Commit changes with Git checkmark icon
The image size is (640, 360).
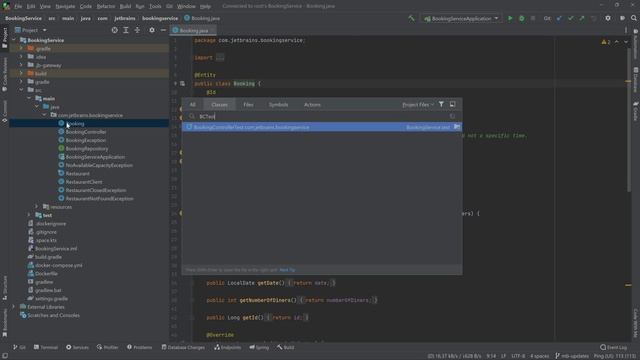[571, 18]
